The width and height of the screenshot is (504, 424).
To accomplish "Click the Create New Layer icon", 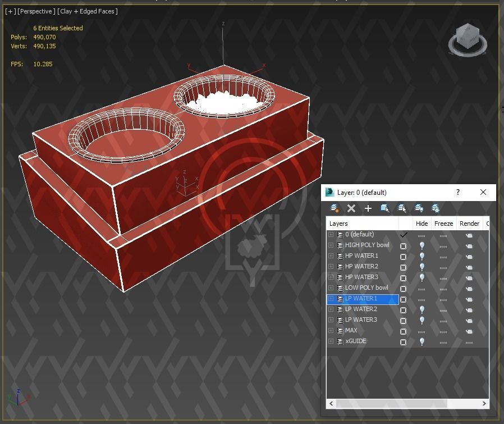I will click(335, 208).
